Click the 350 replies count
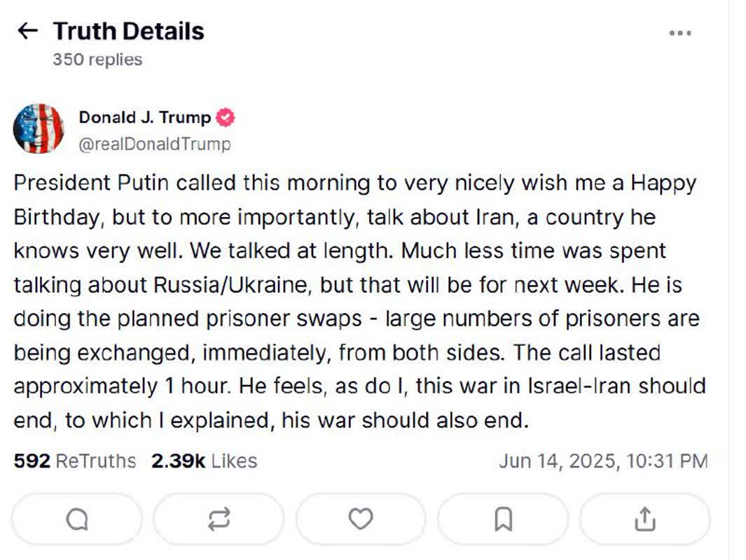Image resolution: width=746 pixels, height=560 pixels. point(97,59)
